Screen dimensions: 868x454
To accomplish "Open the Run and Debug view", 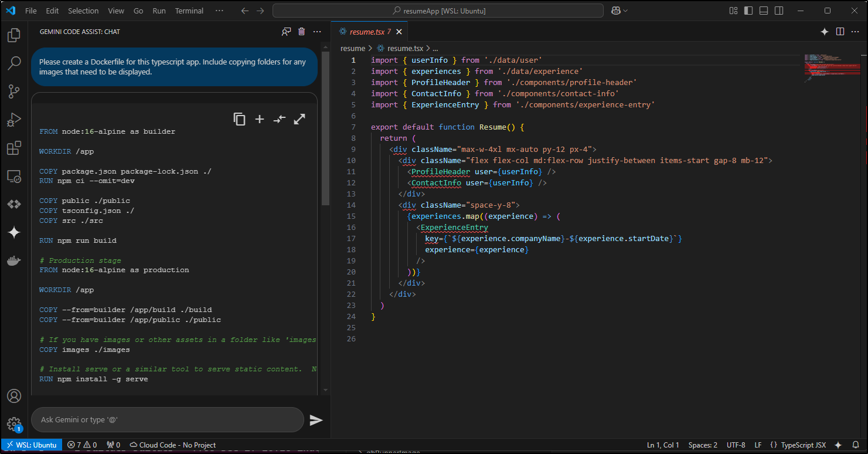I will [x=14, y=120].
